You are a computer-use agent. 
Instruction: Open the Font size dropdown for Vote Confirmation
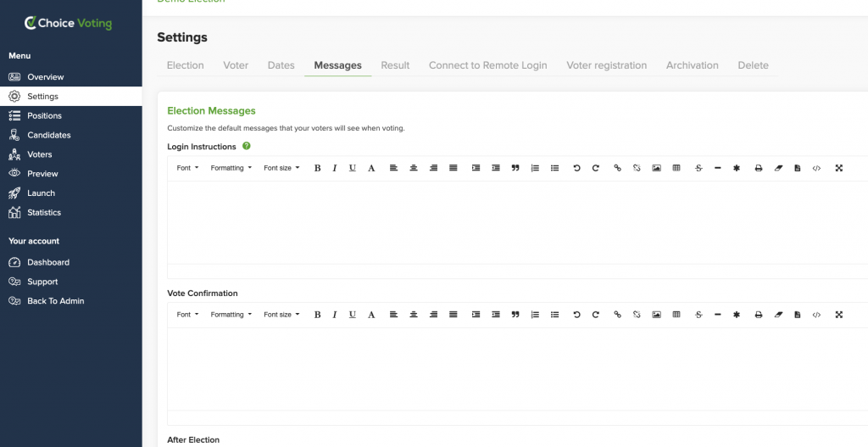281,315
